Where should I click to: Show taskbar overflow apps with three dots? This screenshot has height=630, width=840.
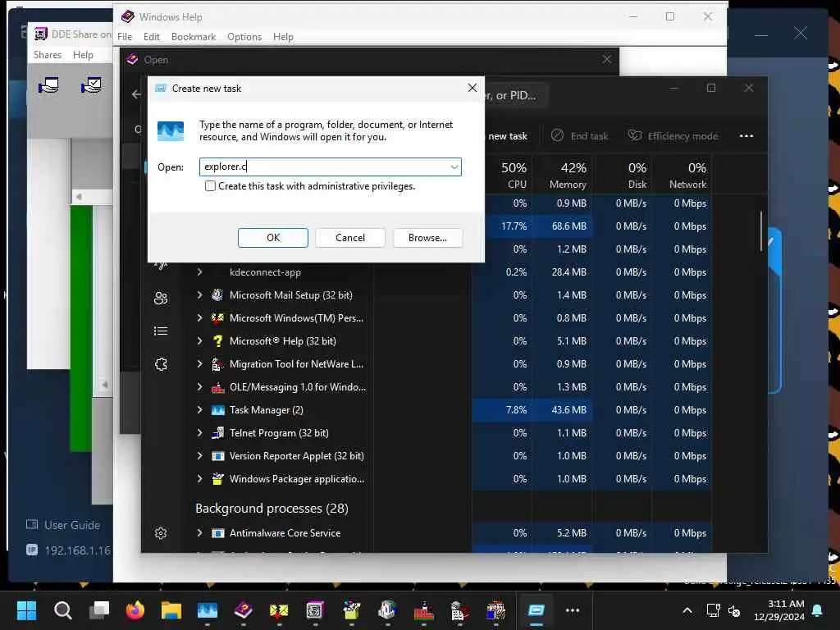click(573, 610)
